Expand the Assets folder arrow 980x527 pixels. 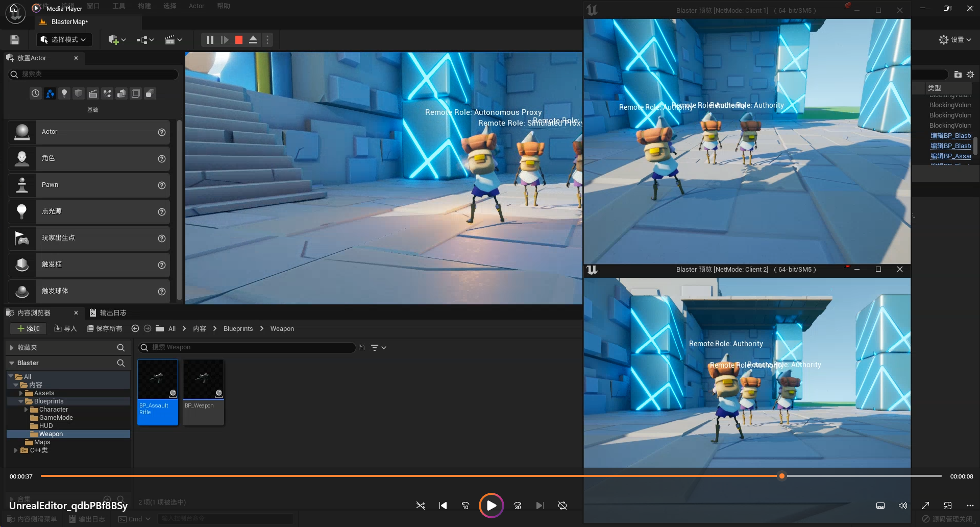[x=21, y=393]
